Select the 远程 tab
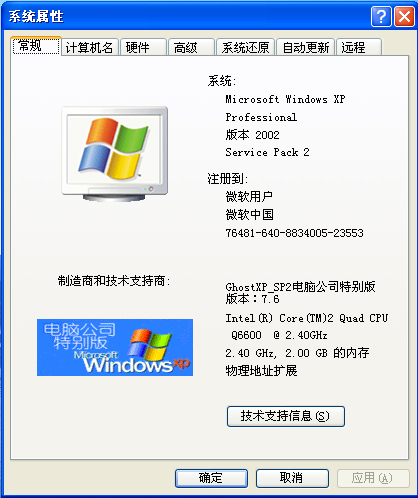This screenshot has height=498, width=418. (x=359, y=47)
